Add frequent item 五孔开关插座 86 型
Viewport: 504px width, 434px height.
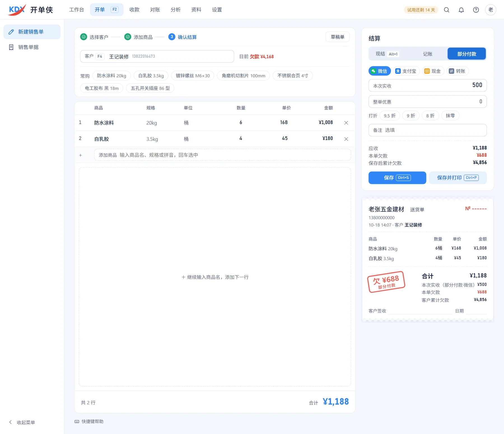[x=150, y=88]
